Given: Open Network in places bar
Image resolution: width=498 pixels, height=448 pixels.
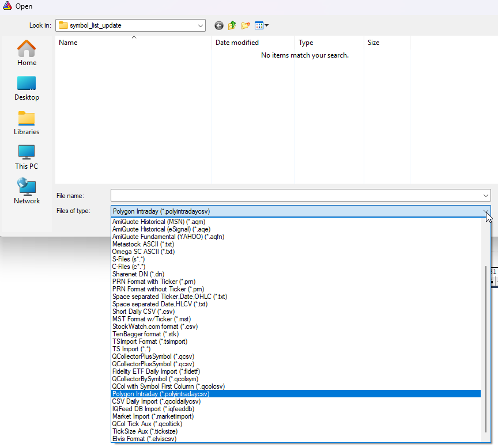Looking at the screenshot, I should pyautogui.click(x=27, y=191).
